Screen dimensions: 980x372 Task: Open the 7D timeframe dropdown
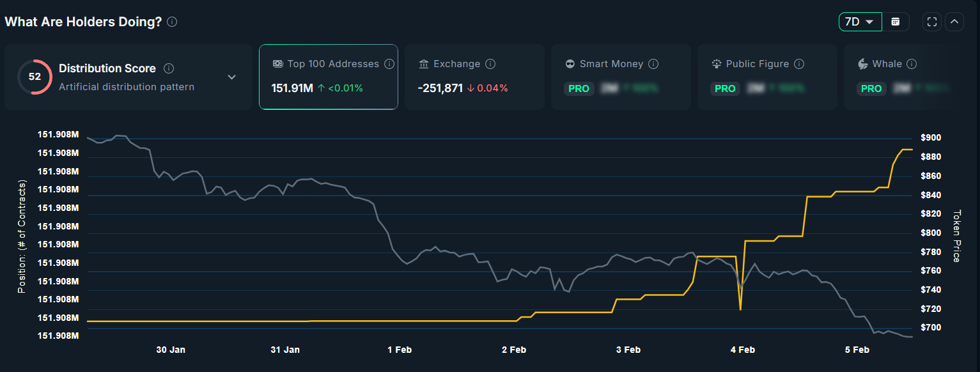pyautogui.click(x=860, y=22)
